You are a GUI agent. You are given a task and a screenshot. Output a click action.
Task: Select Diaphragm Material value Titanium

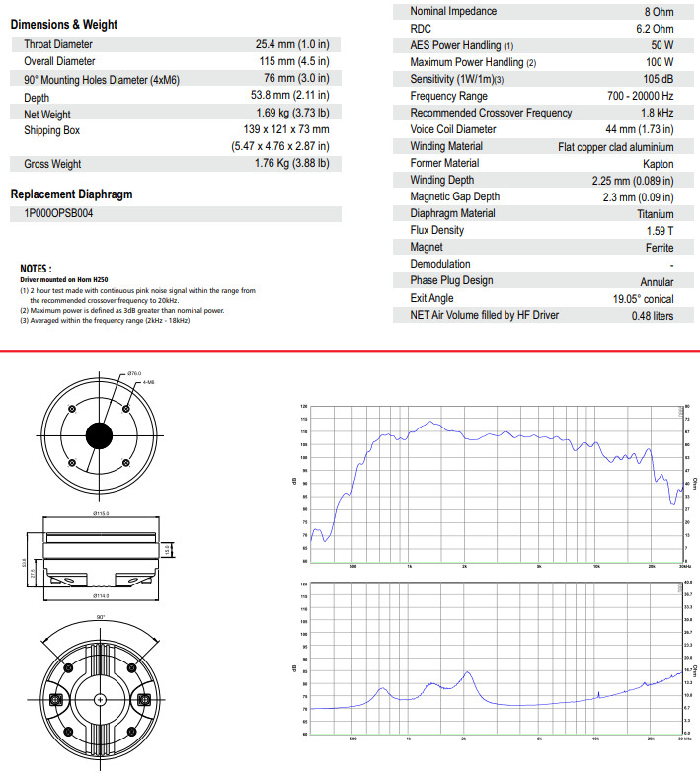[x=656, y=214]
